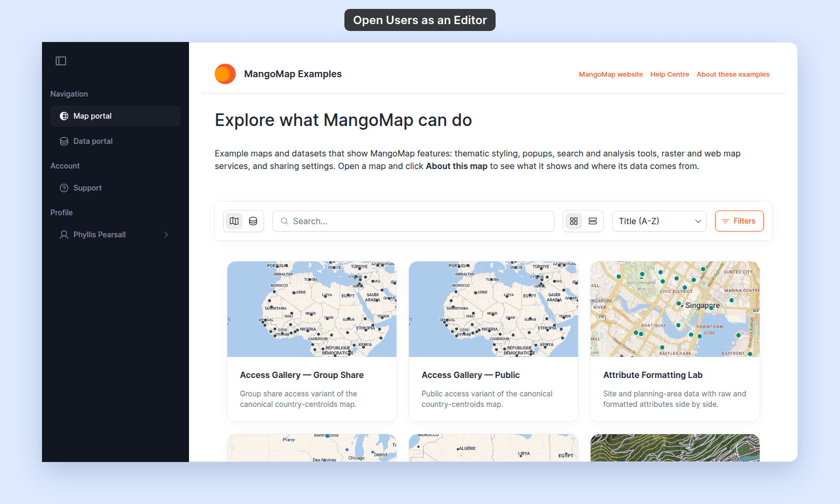Click the Attribute Formatting Lab title

point(653,375)
